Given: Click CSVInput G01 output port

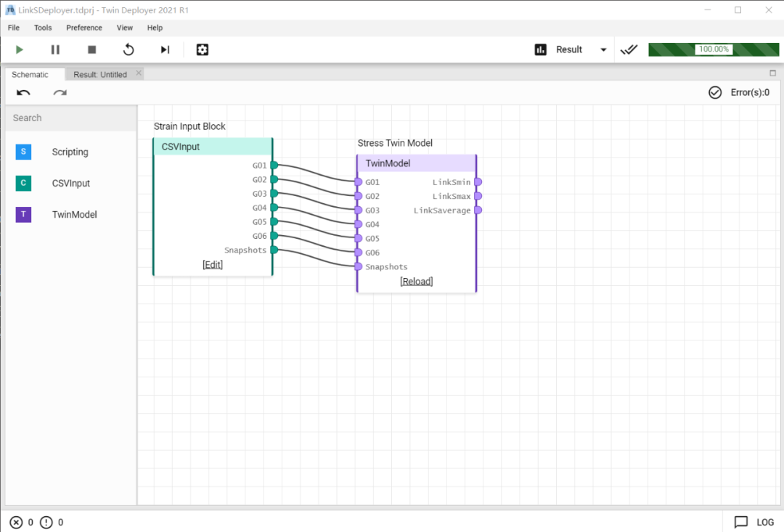Looking at the screenshot, I should [x=274, y=165].
